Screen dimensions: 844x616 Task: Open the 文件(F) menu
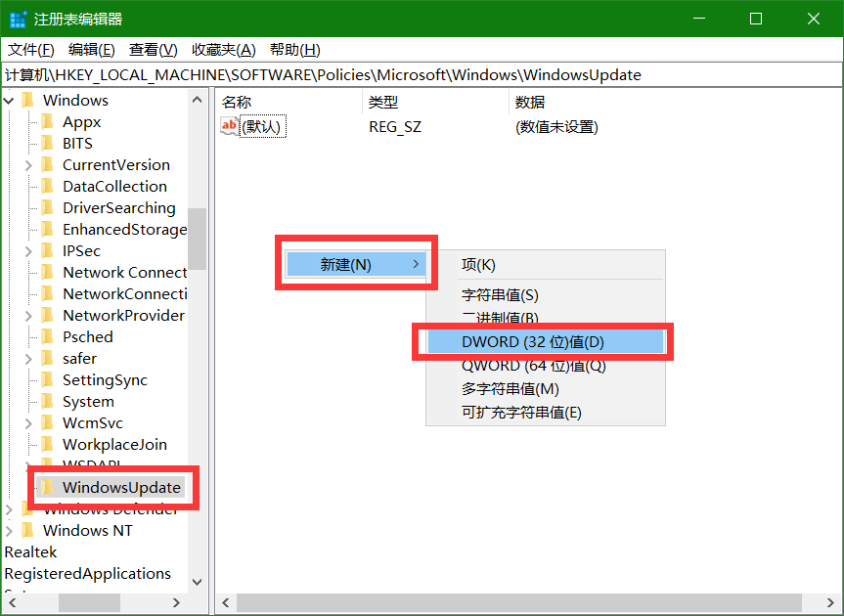(x=31, y=50)
